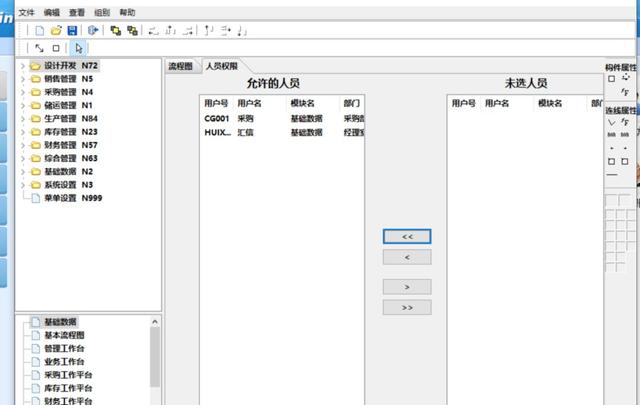Viewport: 640px width, 405px height.
Task: Click the first yellow group icon in toolbar
Action: [x=116, y=30]
